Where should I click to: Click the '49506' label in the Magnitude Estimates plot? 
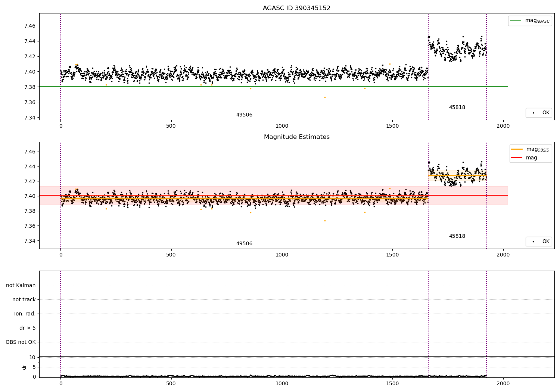[x=244, y=243]
